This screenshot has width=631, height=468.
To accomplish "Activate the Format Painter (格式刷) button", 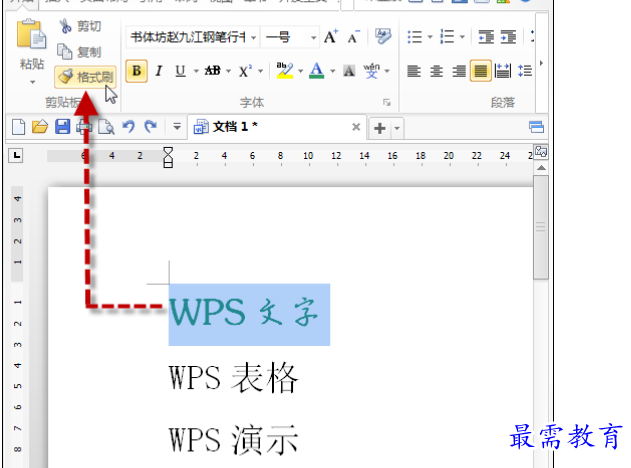I will [85, 76].
